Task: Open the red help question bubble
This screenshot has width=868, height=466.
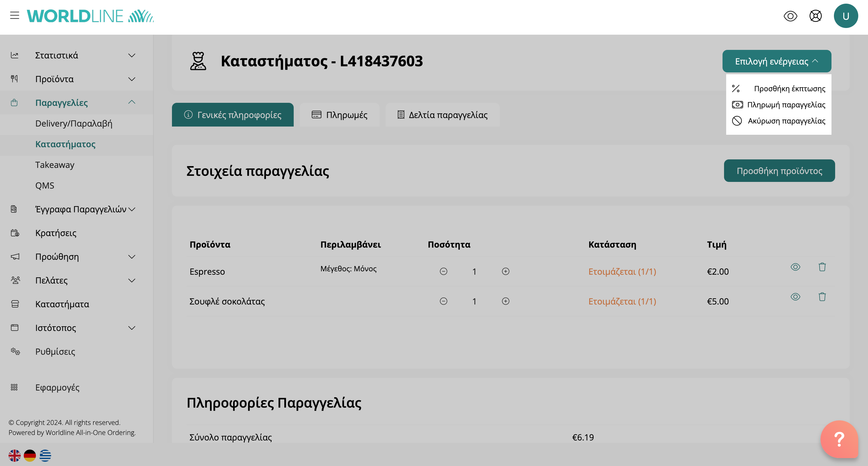Action: (x=839, y=439)
